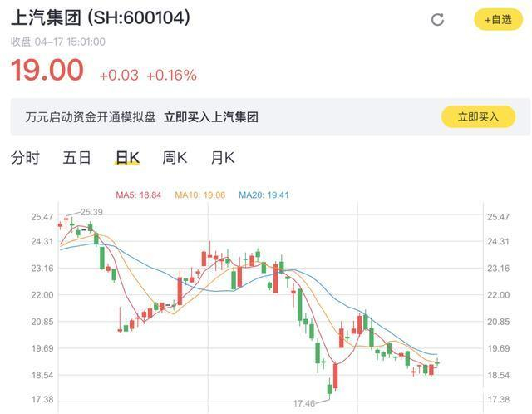Select the 五日 chart tab
Screen dimensions: 532x414
(x=76, y=157)
